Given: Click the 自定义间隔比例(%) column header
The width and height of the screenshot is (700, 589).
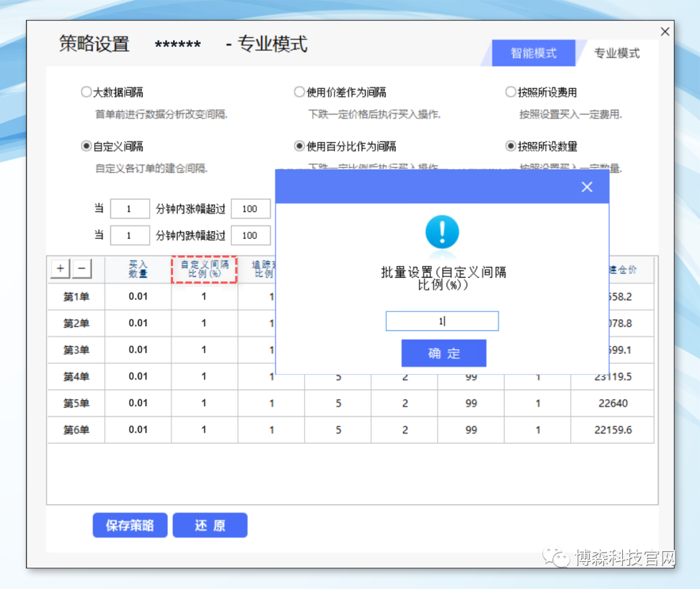Looking at the screenshot, I should tap(204, 269).
